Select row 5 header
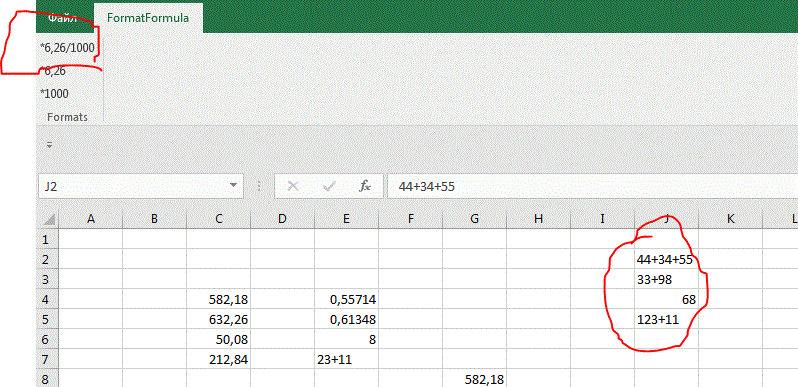The height and width of the screenshot is (387, 798). pos(48,319)
